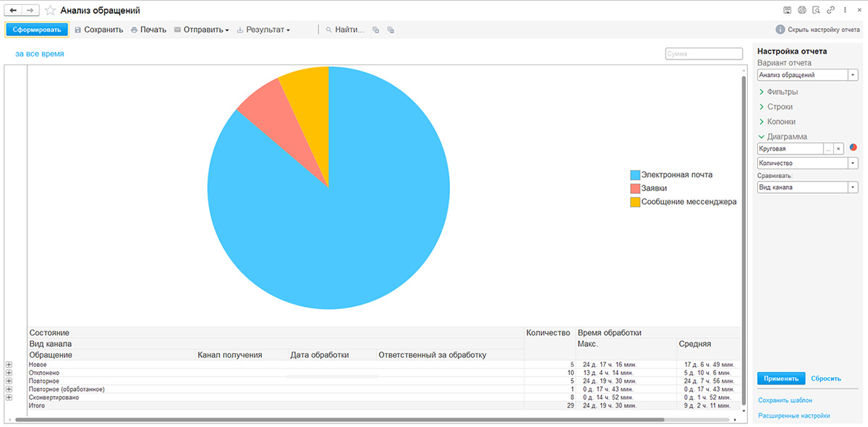Expand the Новое row group
The width and height of the screenshot is (868, 427).
point(9,365)
